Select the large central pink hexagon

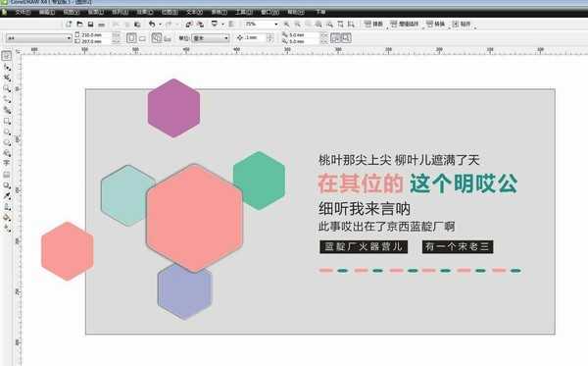pyautogui.click(x=195, y=218)
